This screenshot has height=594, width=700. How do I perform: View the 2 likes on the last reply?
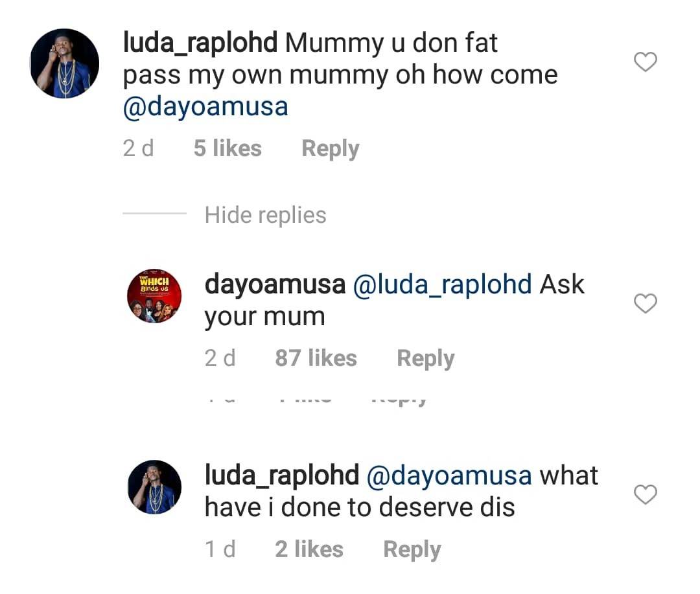tap(309, 549)
